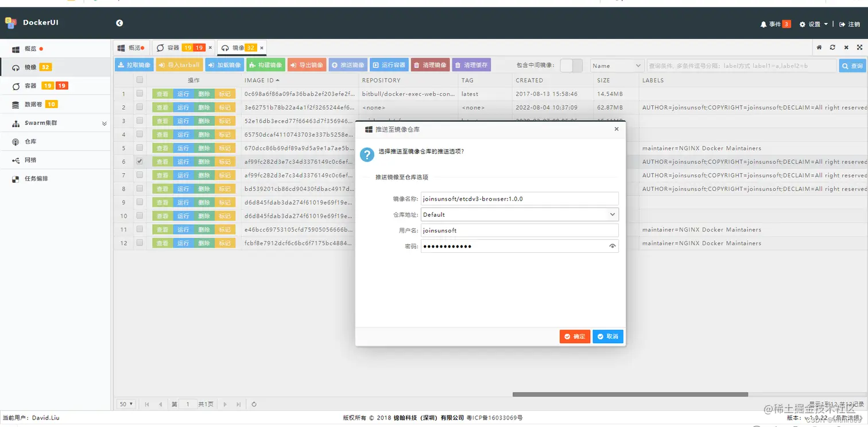
Task: Switch to the 容器 tab
Action: tap(184, 48)
